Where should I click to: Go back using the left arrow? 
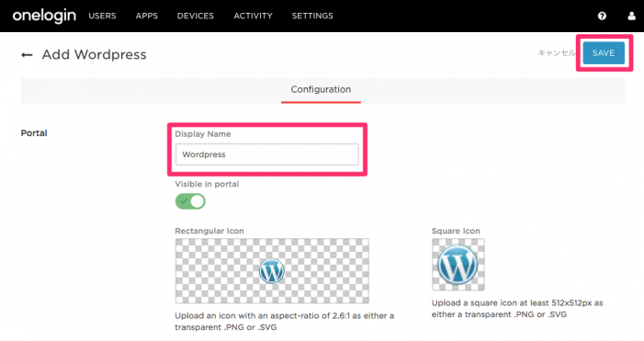[x=27, y=54]
